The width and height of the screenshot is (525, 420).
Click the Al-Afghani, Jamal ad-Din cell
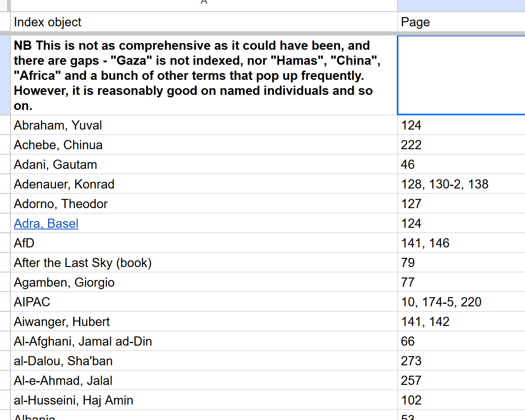(x=203, y=341)
